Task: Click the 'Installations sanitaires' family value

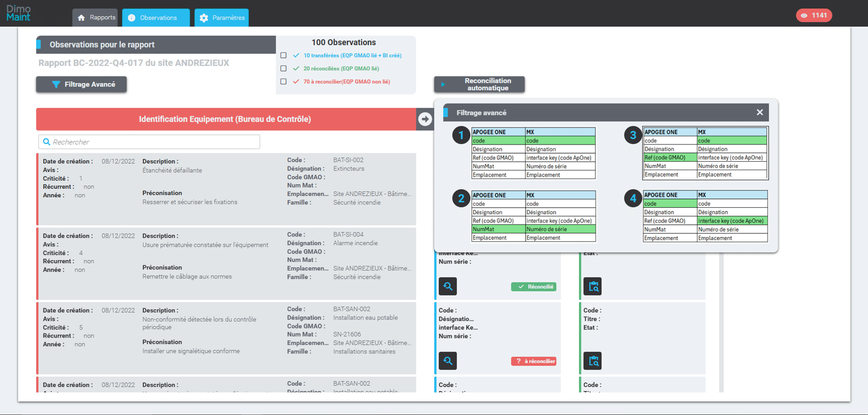Action: (364, 351)
